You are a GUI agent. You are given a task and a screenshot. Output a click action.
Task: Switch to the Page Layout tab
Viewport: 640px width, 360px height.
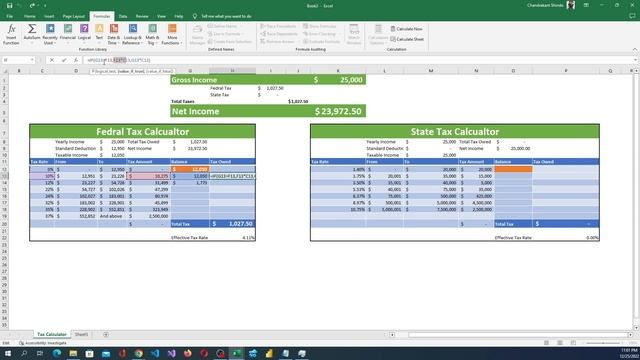(x=73, y=16)
